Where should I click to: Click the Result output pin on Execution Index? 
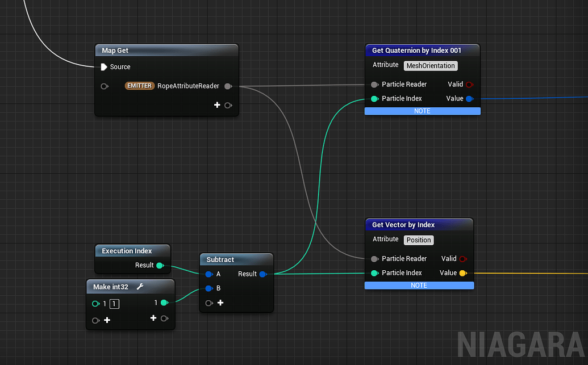161,265
